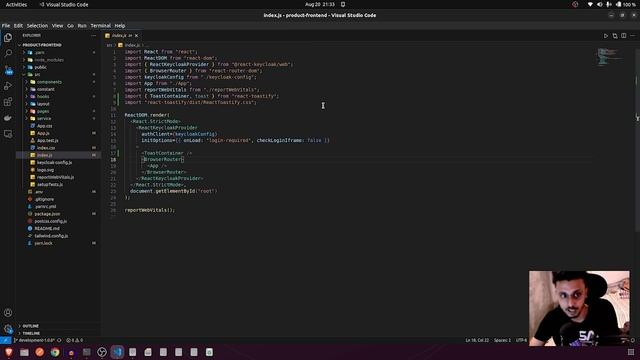
Task: Open the Explorer view in activity bar
Action: [8, 38]
